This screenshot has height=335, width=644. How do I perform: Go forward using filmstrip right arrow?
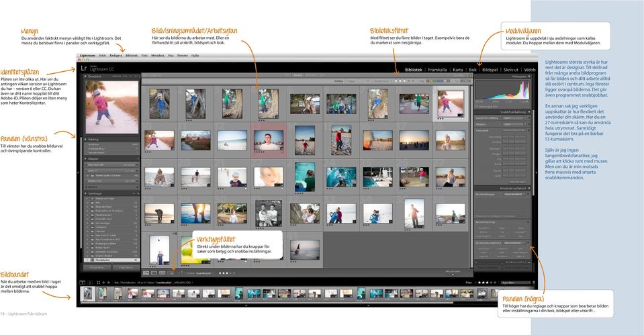(108, 283)
